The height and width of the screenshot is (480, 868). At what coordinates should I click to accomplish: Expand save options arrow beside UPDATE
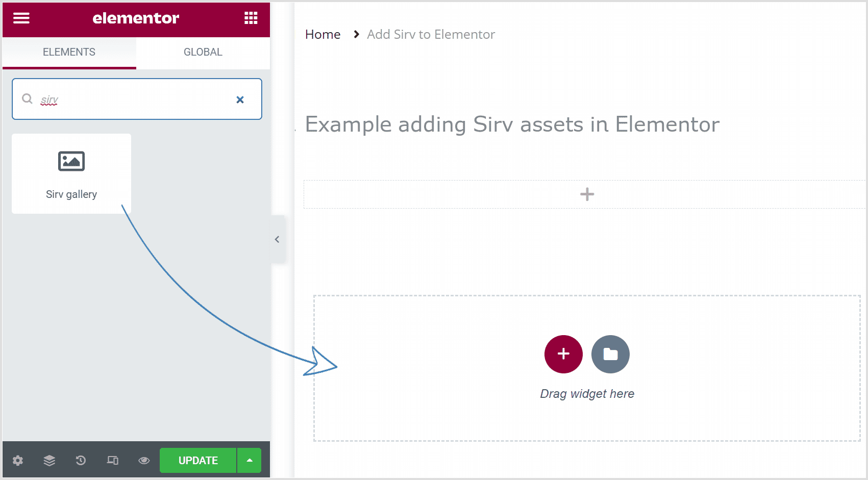[x=250, y=460]
